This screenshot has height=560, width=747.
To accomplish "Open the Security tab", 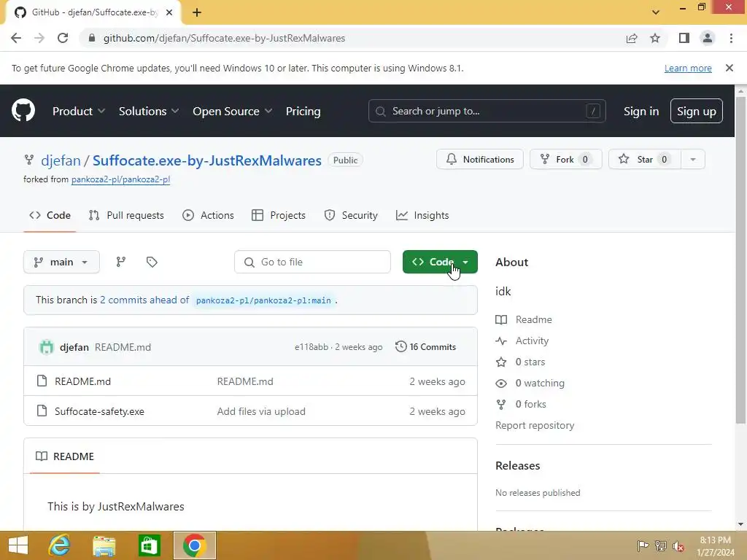I will (x=351, y=215).
